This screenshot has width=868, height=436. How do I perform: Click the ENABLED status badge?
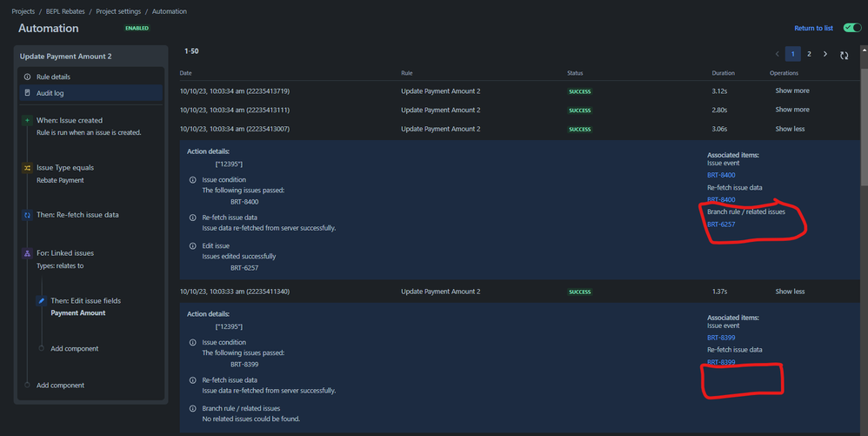pos(137,28)
